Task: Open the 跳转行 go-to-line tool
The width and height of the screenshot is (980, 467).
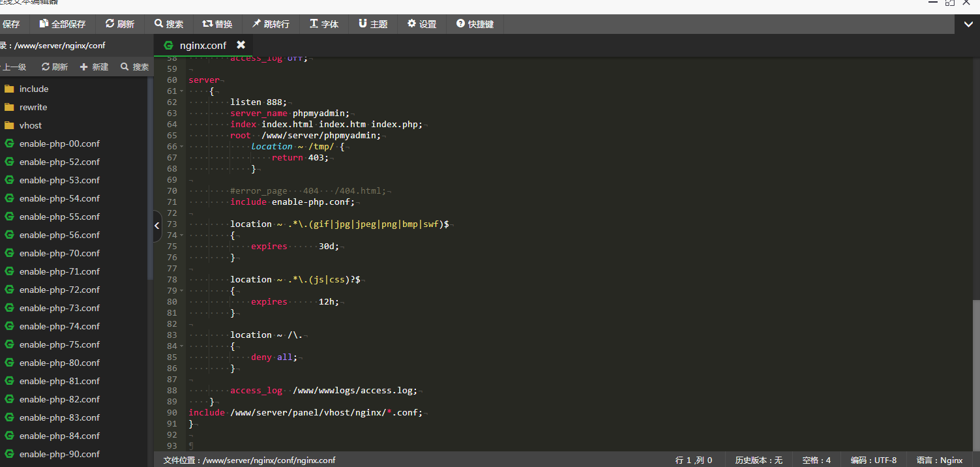Action: [x=271, y=24]
